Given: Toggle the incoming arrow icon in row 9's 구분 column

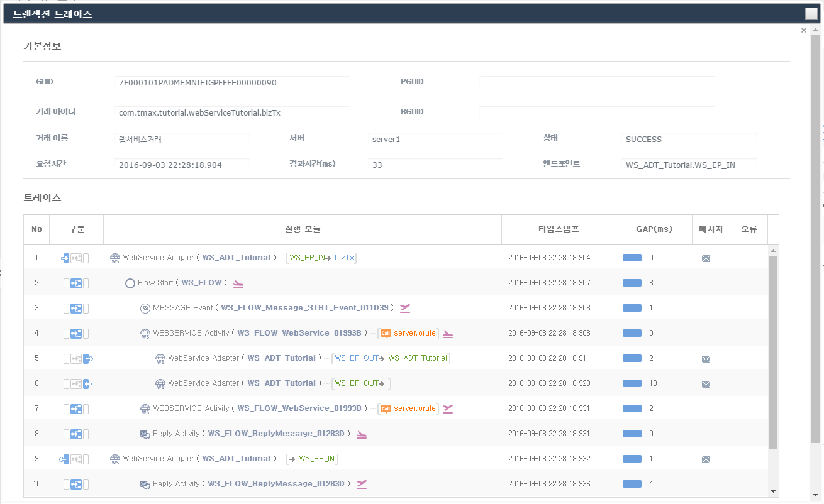Looking at the screenshot, I should 65,459.
